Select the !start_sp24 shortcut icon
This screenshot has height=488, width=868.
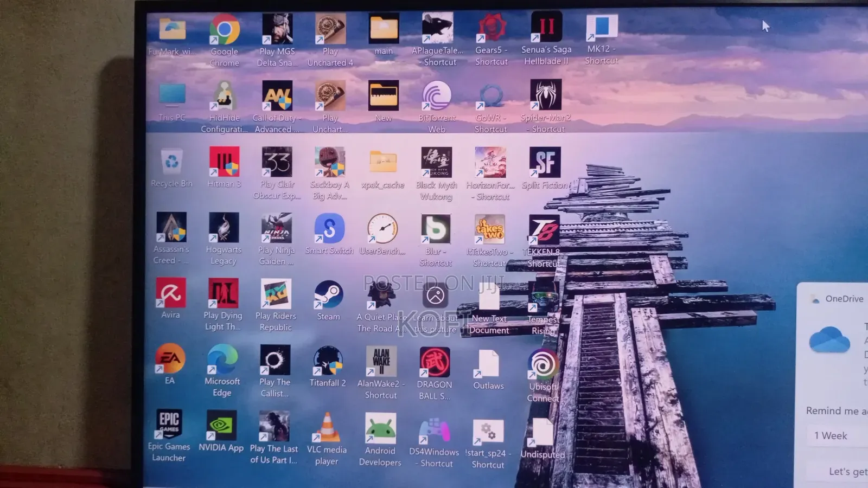tap(488, 432)
